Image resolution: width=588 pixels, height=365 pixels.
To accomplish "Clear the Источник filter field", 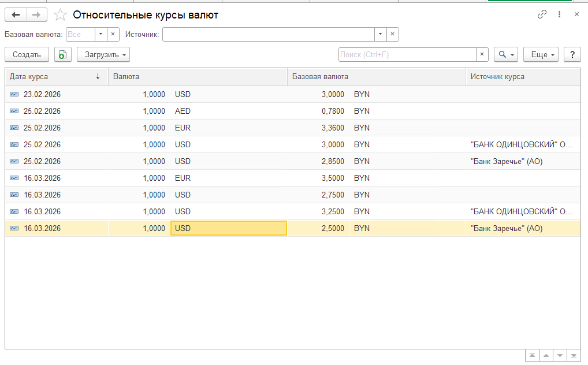I will (393, 35).
